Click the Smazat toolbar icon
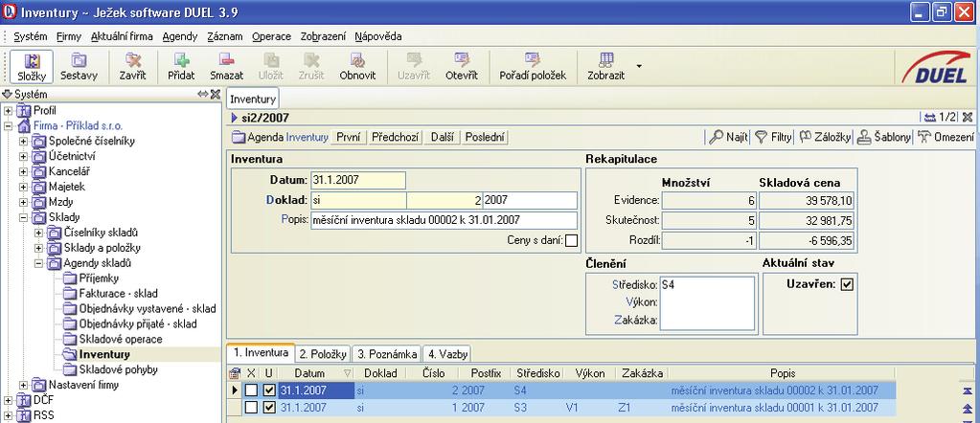The width and height of the screenshot is (980, 423). [x=226, y=67]
